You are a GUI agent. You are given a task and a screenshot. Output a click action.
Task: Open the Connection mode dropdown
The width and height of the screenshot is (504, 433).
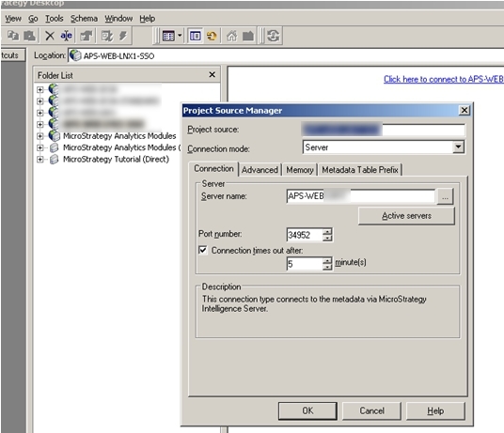tap(458, 147)
